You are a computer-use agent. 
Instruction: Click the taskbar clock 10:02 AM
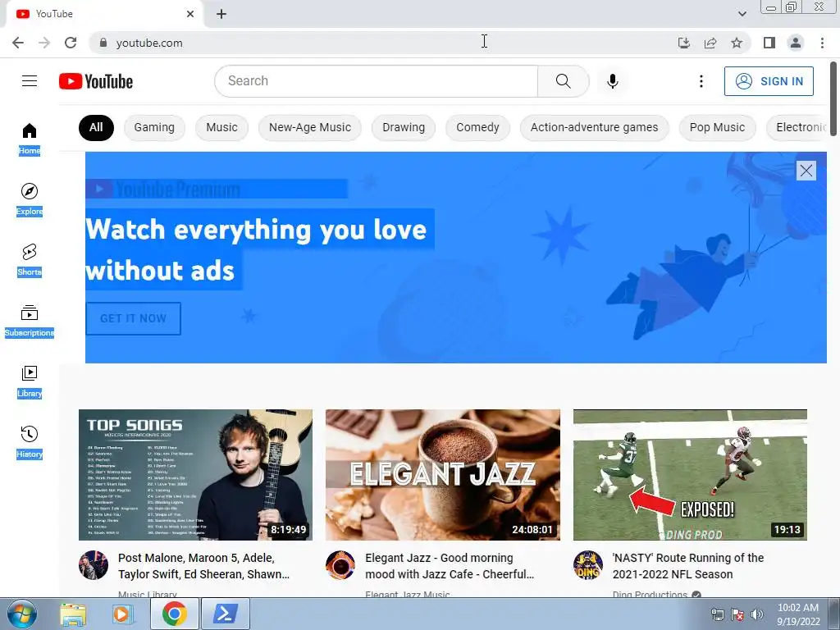click(x=798, y=608)
